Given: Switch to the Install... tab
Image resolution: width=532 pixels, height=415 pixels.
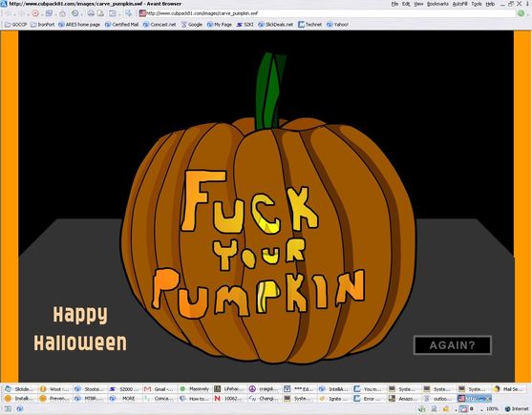Looking at the screenshot, I should (20, 399).
